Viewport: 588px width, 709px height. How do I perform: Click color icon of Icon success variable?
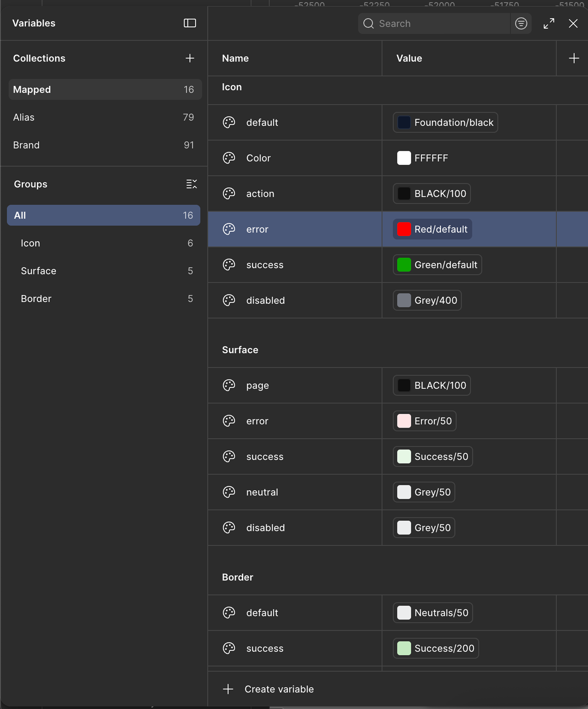coord(229,265)
